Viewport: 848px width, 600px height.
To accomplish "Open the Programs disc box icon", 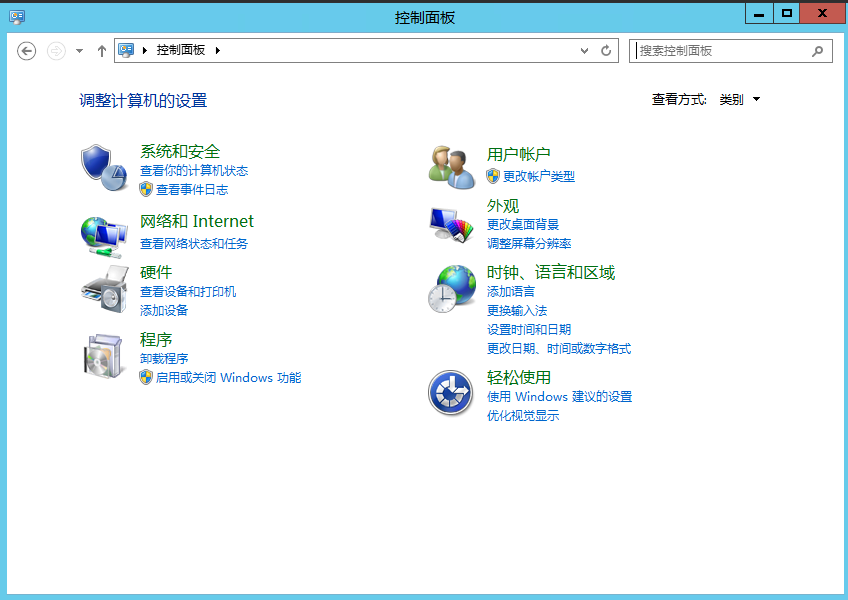I will (104, 355).
